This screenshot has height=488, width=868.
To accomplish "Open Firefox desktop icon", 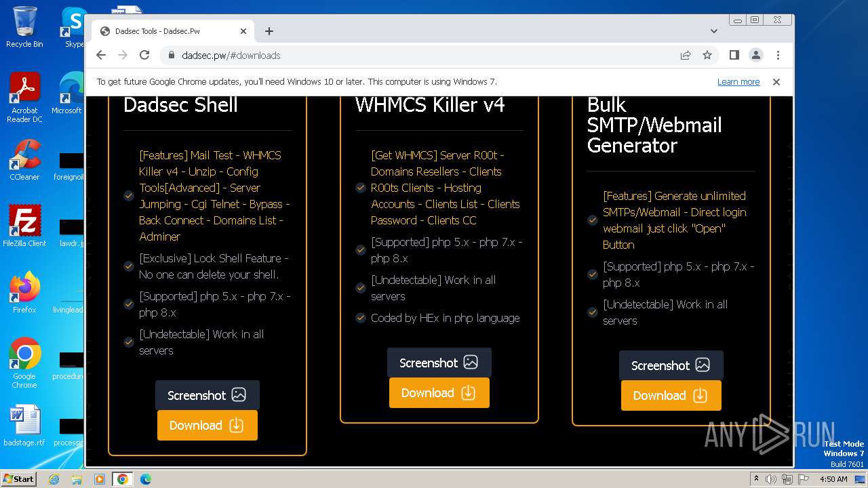I will (x=24, y=293).
